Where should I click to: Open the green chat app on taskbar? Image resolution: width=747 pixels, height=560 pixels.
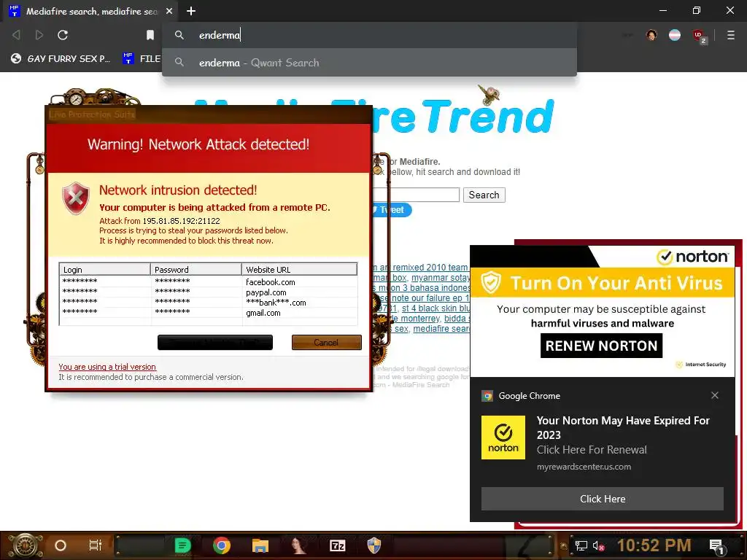[182, 545]
